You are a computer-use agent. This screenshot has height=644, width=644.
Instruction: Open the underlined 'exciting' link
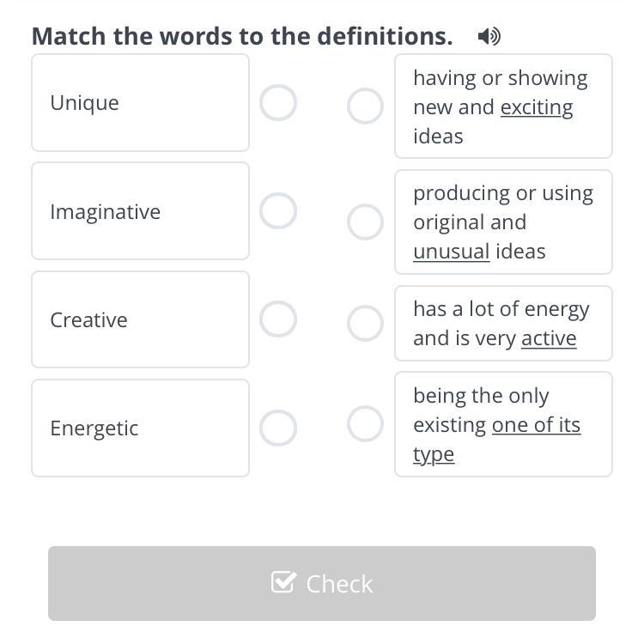click(x=537, y=107)
